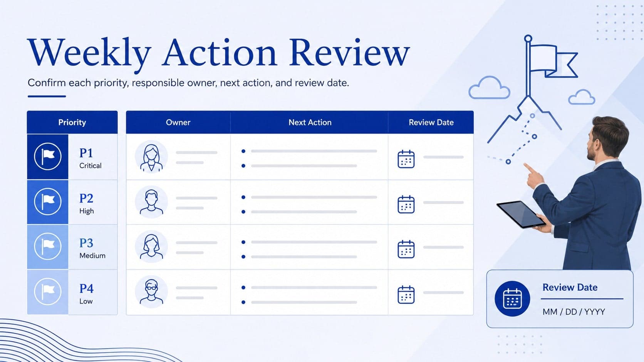Click the Review Date table column header
Viewport: 644px width, 362px height.
[431, 122]
